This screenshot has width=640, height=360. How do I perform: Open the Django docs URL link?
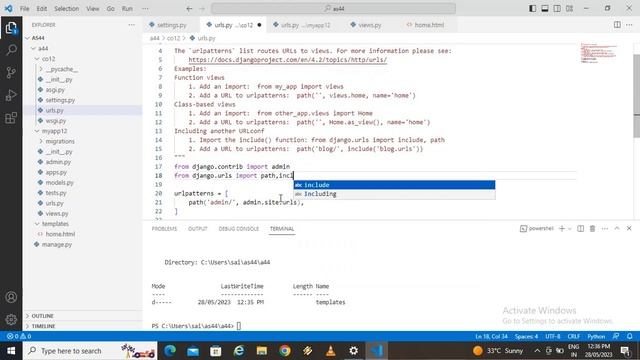pos(287,60)
